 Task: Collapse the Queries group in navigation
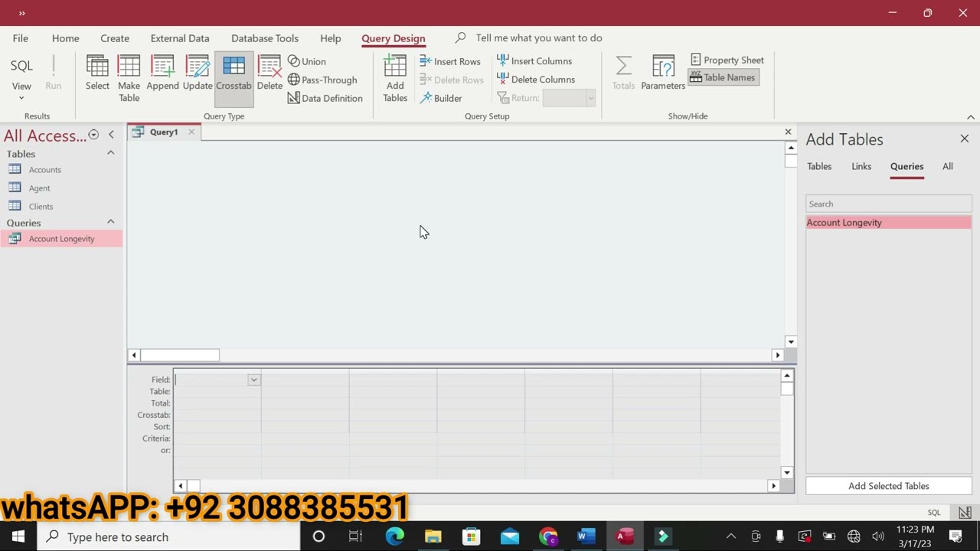110,222
